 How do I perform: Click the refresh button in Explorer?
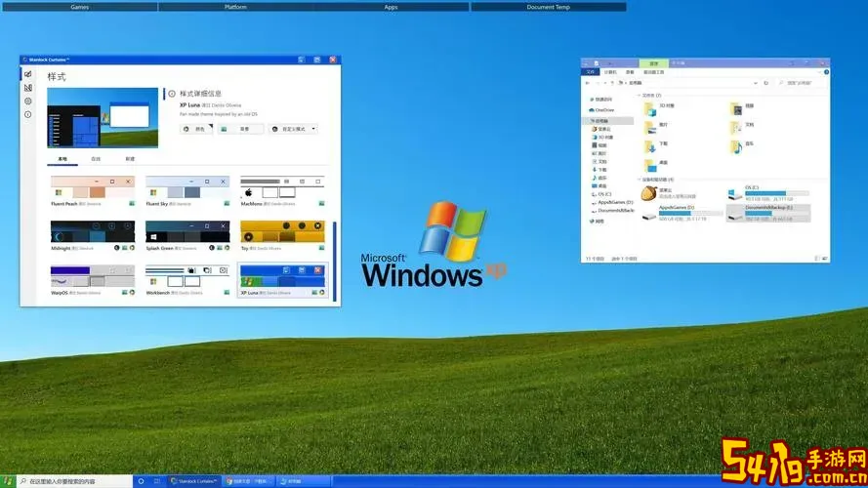click(766, 83)
